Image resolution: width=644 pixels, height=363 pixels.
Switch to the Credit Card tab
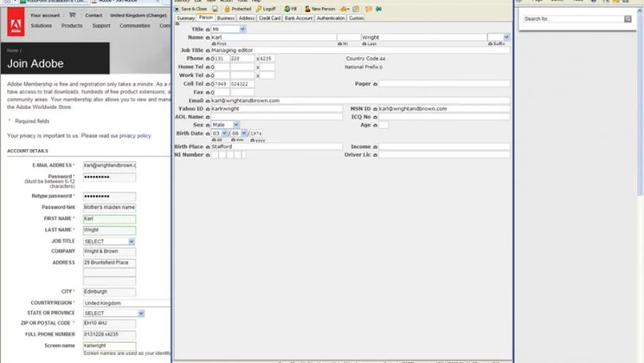click(269, 17)
